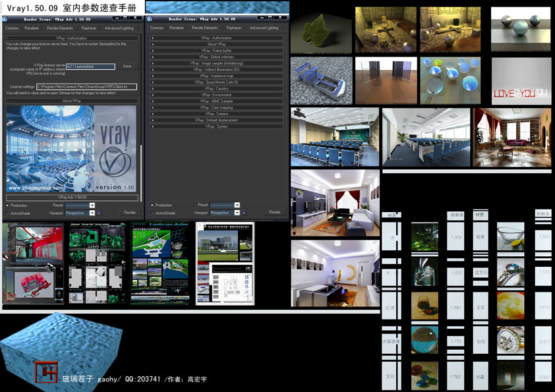Click the refraction value 1.762

456,377
